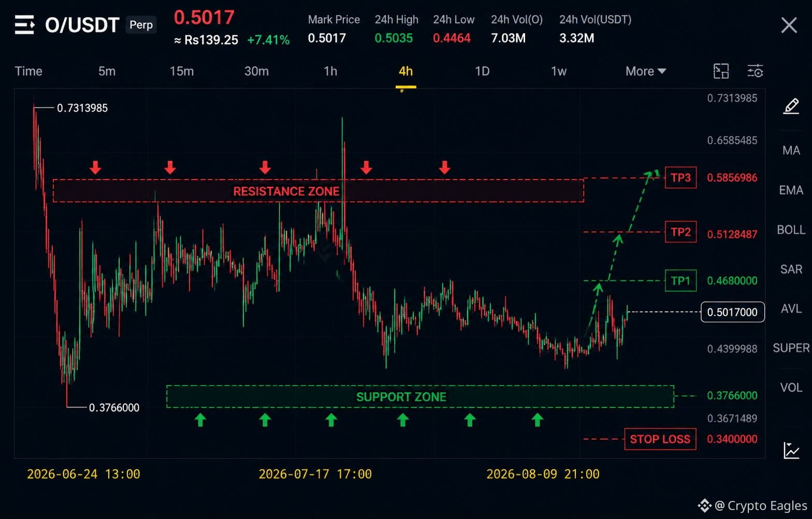This screenshot has height=519, width=812.
Task: Toggle the SAR indicator
Action: click(x=791, y=270)
